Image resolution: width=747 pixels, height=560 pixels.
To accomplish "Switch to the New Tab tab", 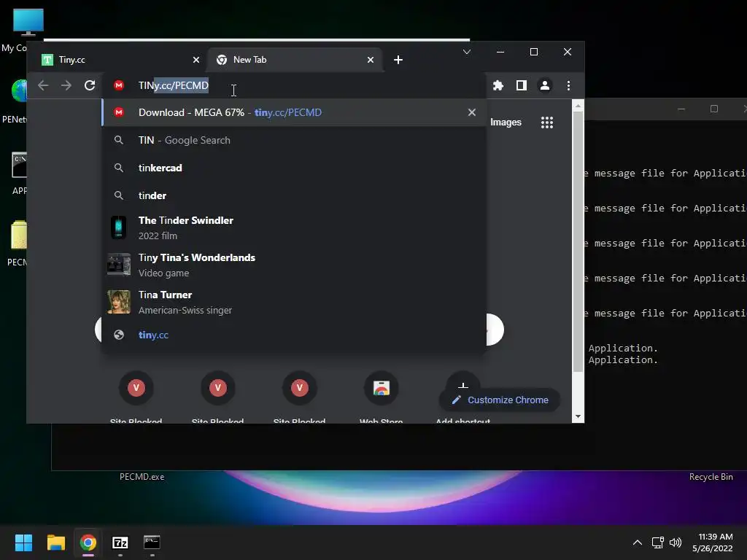I will pyautogui.click(x=295, y=60).
